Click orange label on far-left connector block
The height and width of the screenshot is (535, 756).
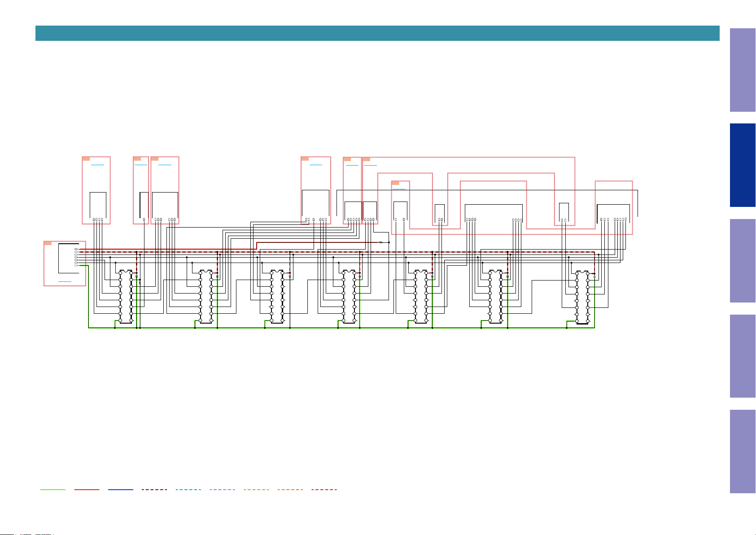48,243
